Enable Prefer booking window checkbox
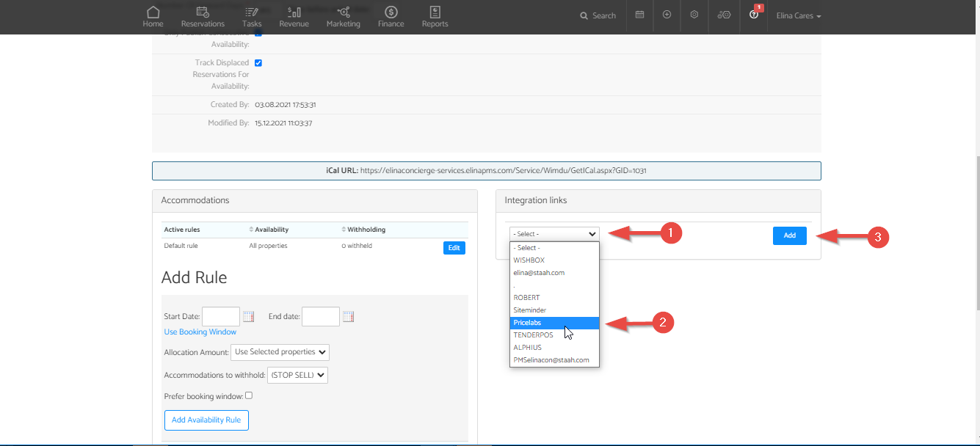Viewport: 980px width, 446px height. pyautogui.click(x=249, y=395)
